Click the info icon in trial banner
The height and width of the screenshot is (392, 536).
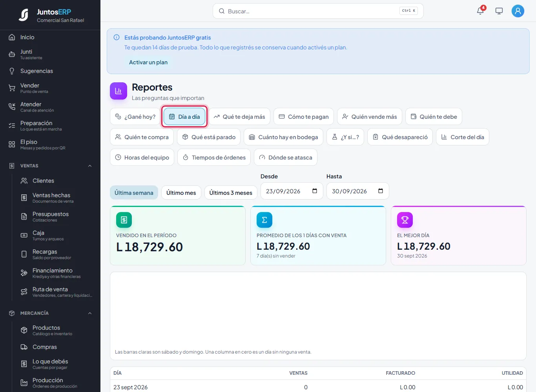click(x=117, y=38)
